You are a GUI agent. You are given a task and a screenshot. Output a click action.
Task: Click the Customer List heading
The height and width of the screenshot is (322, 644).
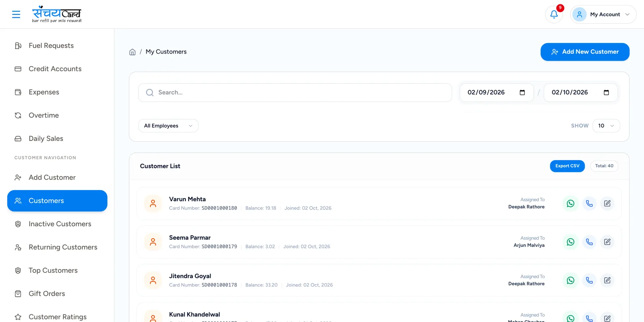[x=160, y=166]
